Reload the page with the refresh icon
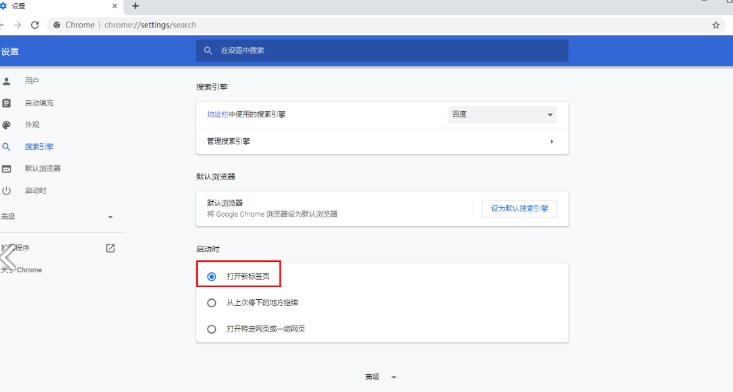The height and width of the screenshot is (392, 733). 35,25
